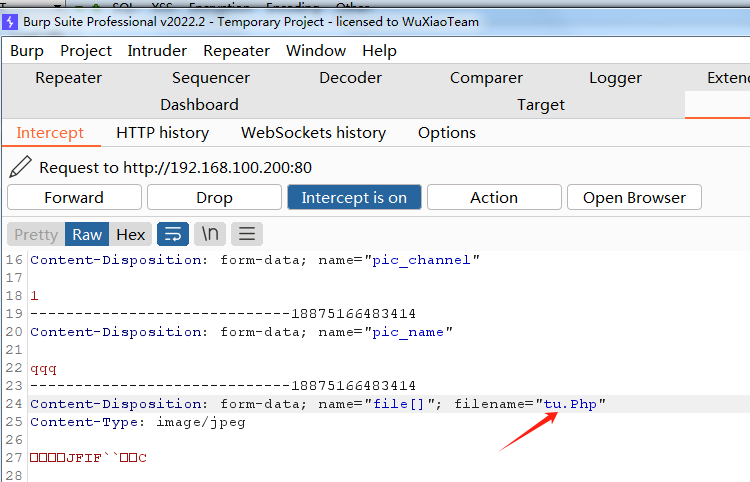The width and height of the screenshot is (750, 482).
Task: Open the Repeater menu in menu bar
Action: coord(236,51)
